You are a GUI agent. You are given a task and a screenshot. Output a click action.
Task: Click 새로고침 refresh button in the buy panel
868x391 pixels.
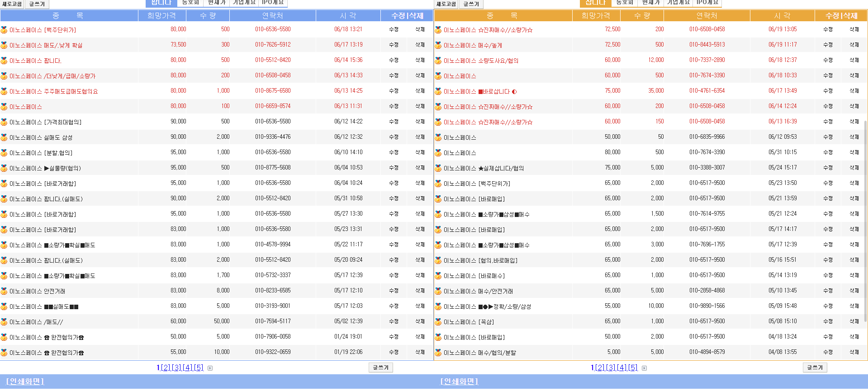coord(446,4)
